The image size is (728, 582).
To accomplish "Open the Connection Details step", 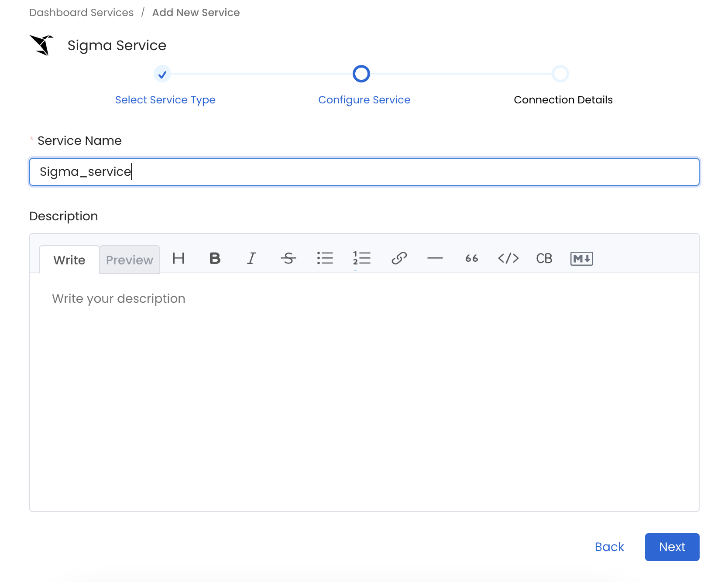I will (x=563, y=99).
